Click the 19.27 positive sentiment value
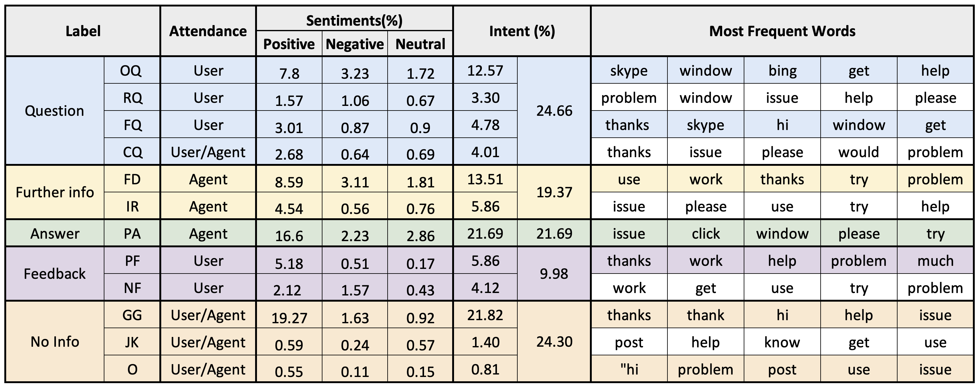This screenshot has width=980, height=389. [x=289, y=317]
